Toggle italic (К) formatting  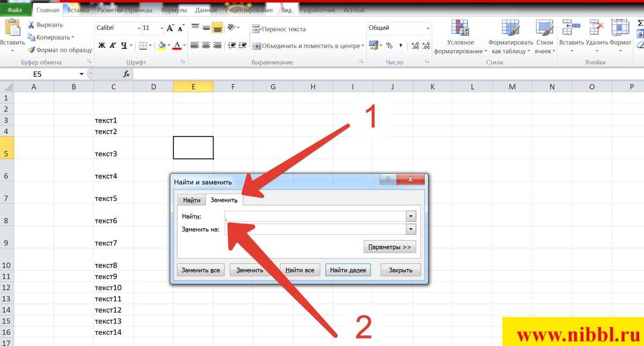(113, 46)
